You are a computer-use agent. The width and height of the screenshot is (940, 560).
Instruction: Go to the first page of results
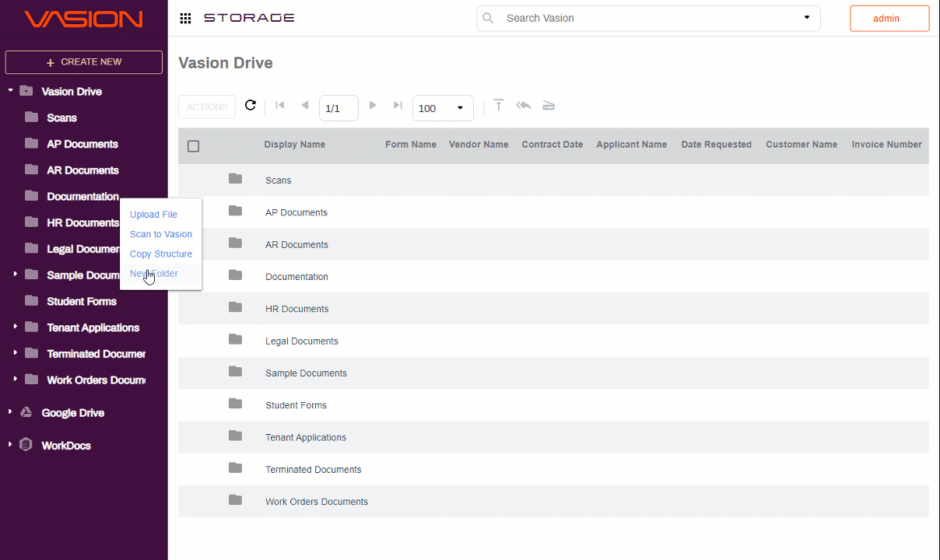(280, 105)
